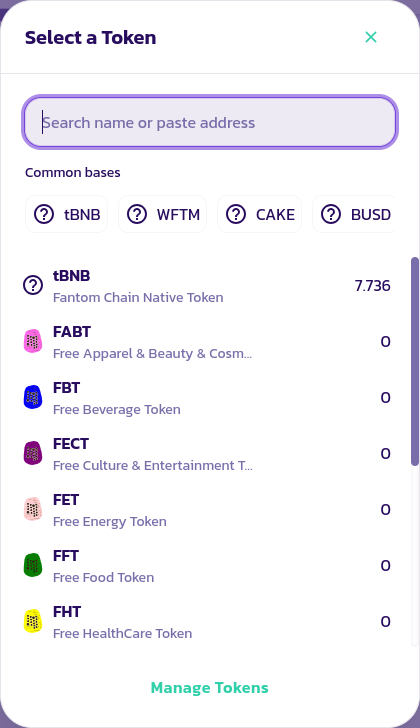420x728 pixels.
Task: Choose the Fantom Chain Native Token row
Action: (x=207, y=286)
